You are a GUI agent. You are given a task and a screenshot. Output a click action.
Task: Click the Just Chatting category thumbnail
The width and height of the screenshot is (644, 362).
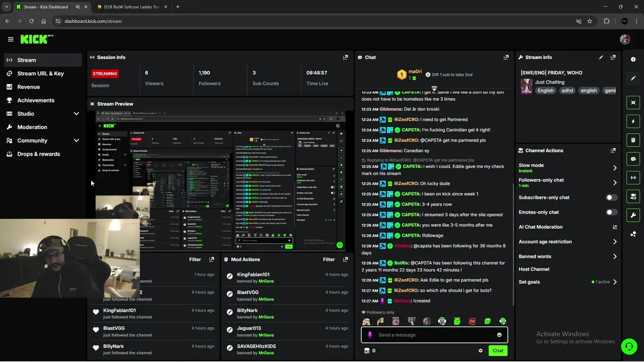[x=526, y=86]
